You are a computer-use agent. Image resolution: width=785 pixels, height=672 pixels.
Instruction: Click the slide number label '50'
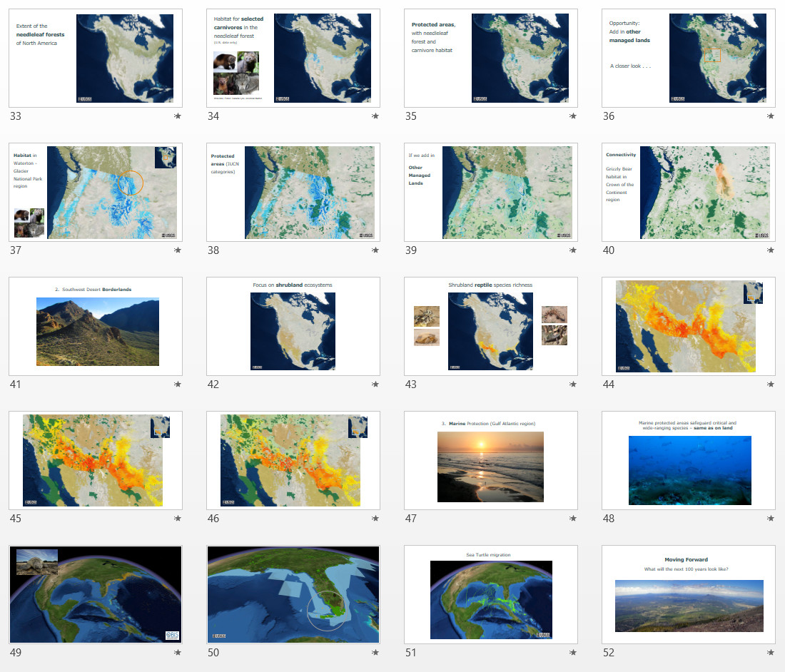[x=213, y=653]
